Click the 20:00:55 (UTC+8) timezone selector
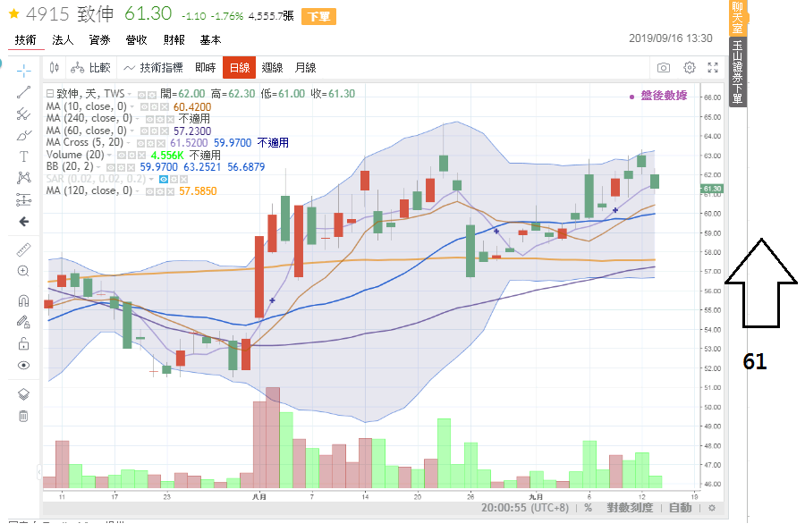 (525, 508)
